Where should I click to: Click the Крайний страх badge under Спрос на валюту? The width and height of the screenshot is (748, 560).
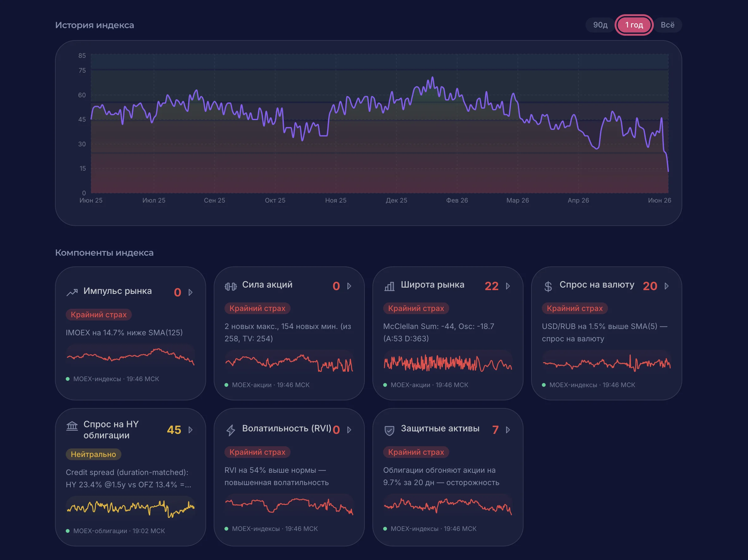(575, 308)
